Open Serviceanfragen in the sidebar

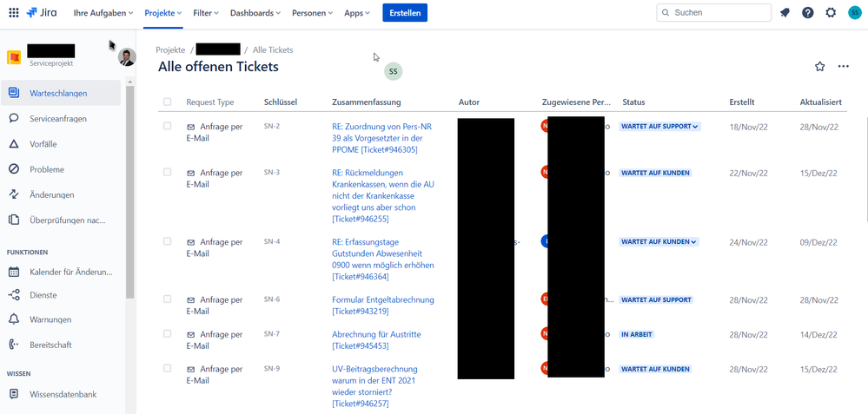point(60,118)
